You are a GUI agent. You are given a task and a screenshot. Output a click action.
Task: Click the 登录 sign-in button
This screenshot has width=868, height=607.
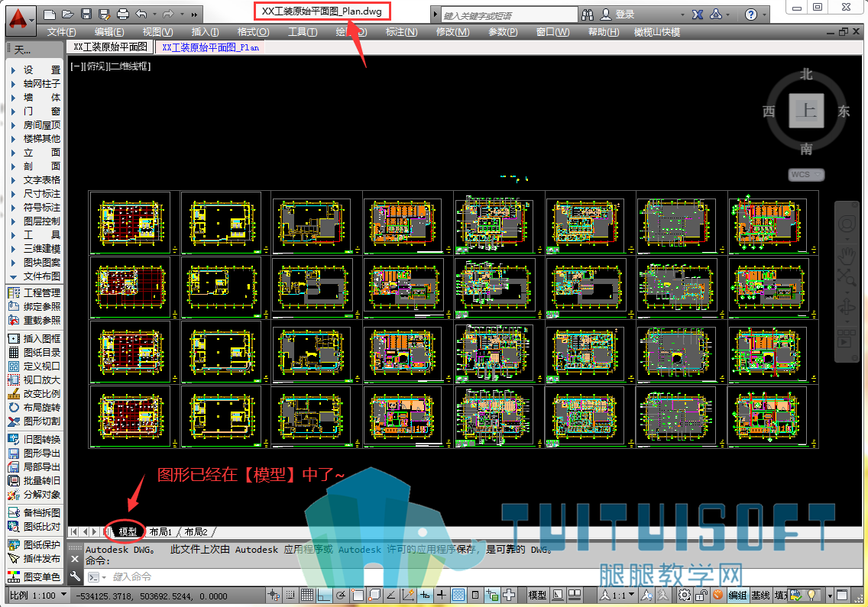tap(618, 15)
